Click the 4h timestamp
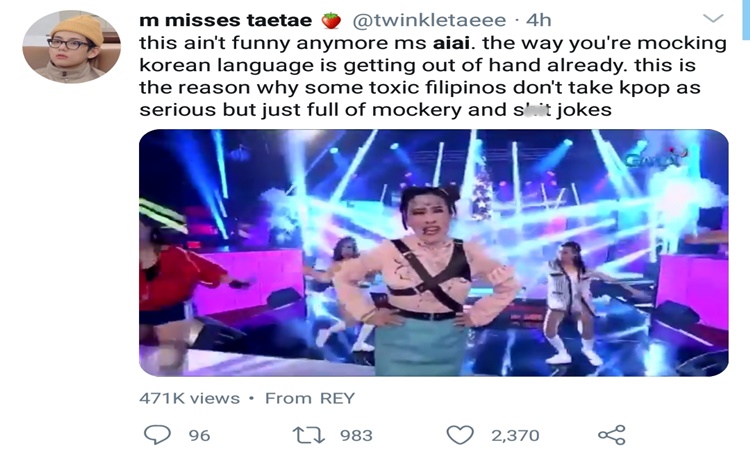 point(539,21)
